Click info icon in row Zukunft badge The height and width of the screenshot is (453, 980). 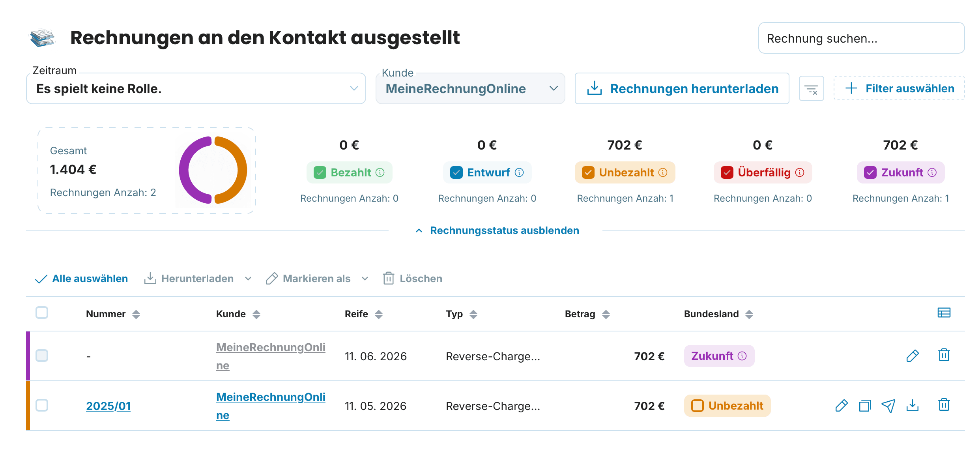(742, 356)
